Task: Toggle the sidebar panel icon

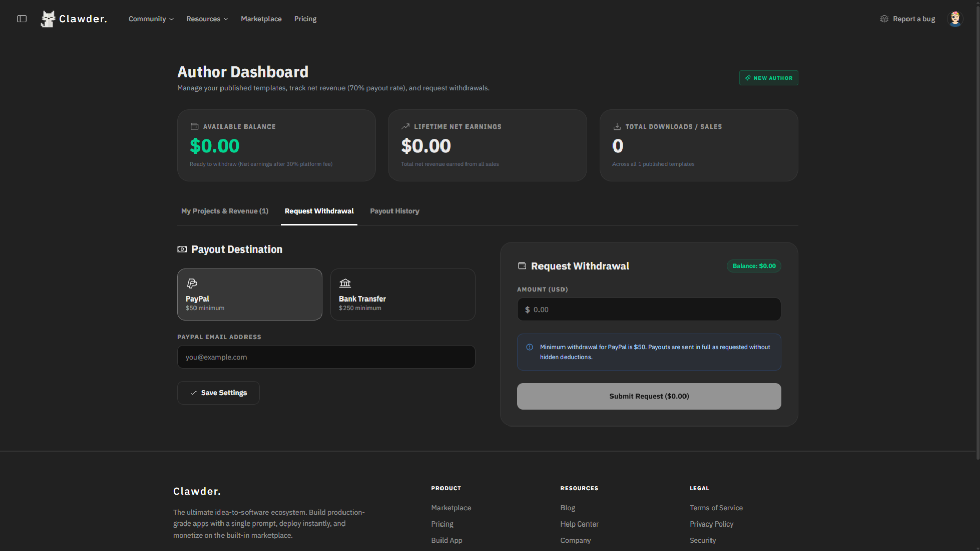Action: (21, 19)
